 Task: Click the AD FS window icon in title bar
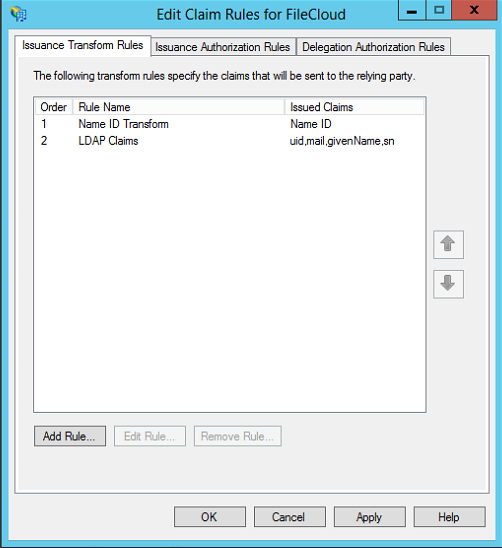pos(19,14)
